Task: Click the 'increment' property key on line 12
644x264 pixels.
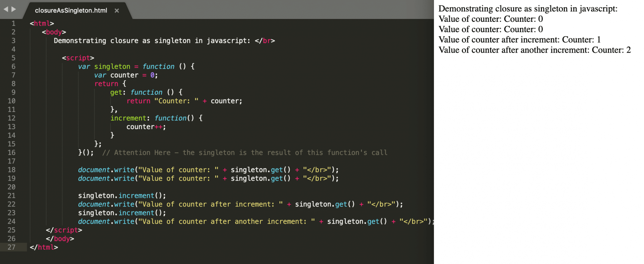Action: click(x=128, y=118)
